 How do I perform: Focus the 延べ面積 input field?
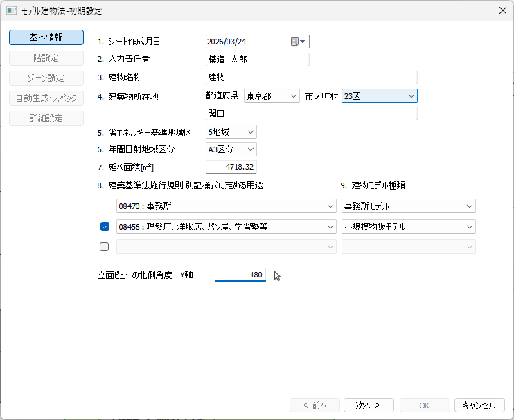click(231, 167)
